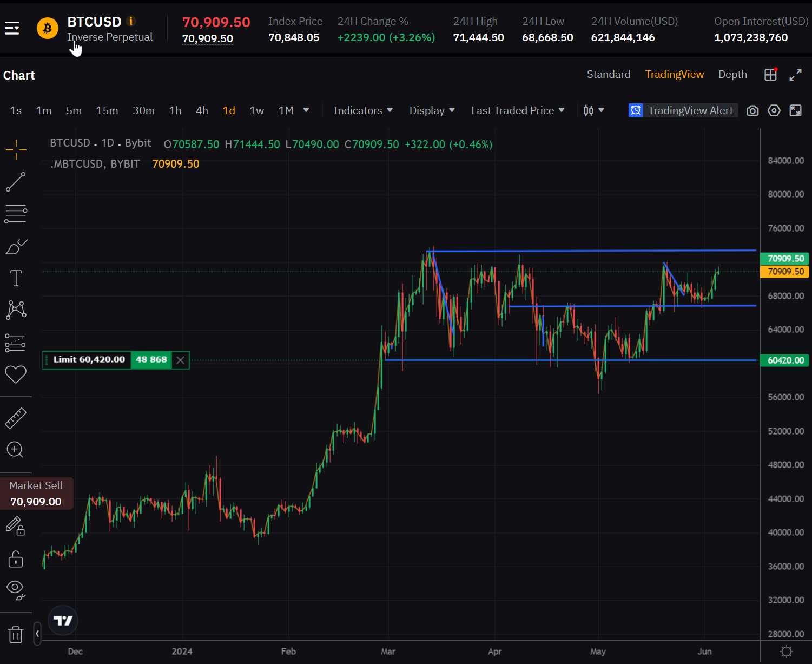The height and width of the screenshot is (664, 812).
Task: Select the 15m timeframe
Action: pyautogui.click(x=107, y=111)
